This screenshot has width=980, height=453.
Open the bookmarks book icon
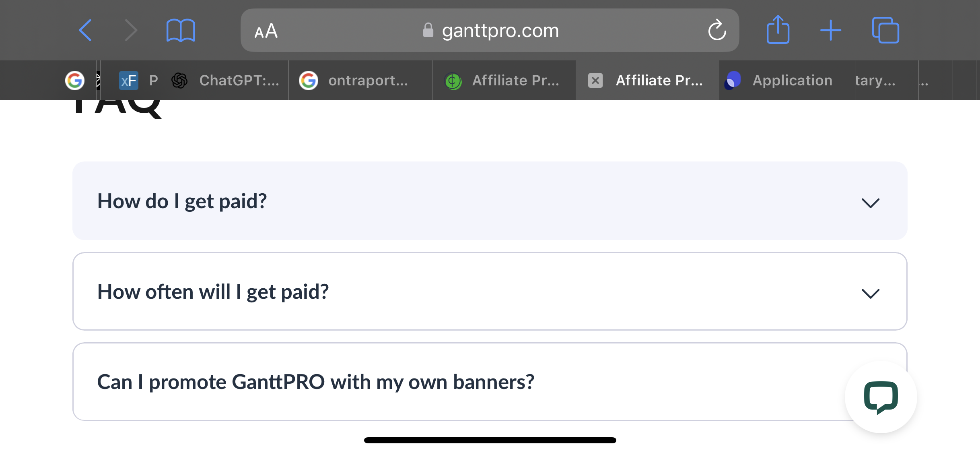coord(181,30)
